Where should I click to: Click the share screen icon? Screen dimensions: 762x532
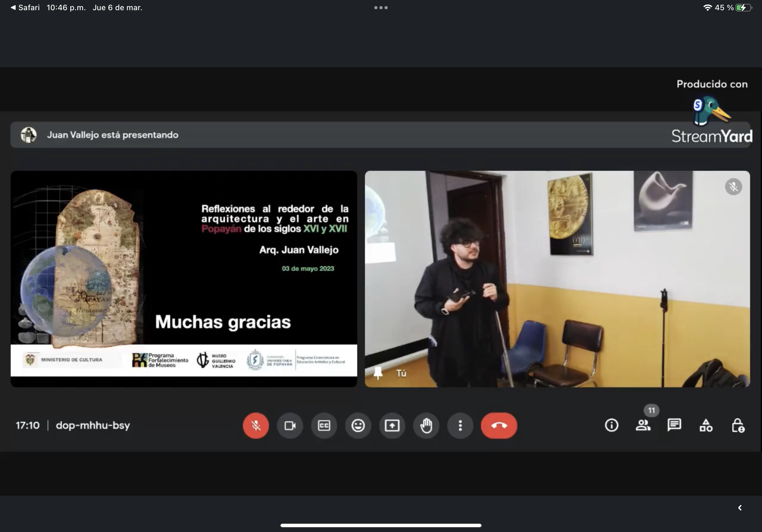(392, 425)
